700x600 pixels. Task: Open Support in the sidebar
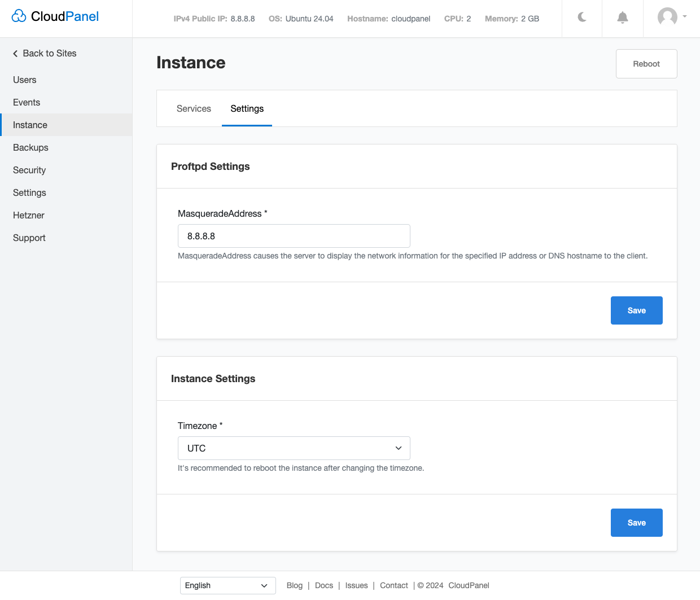(x=29, y=238)
